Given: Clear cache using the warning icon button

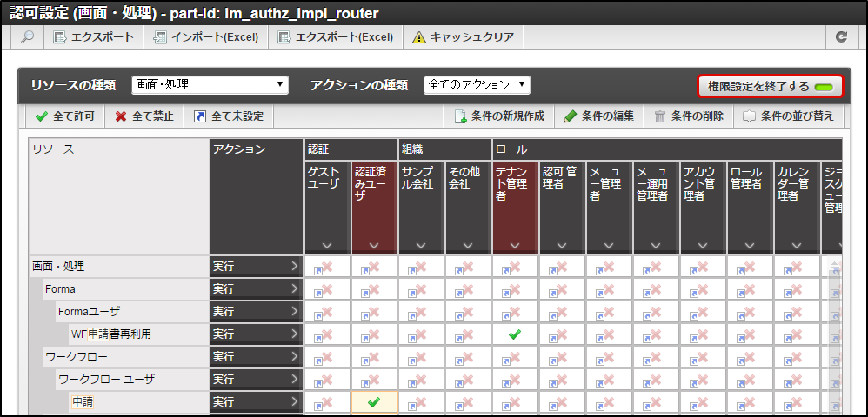Looking at the screenshot, I should tap(463, 37).
